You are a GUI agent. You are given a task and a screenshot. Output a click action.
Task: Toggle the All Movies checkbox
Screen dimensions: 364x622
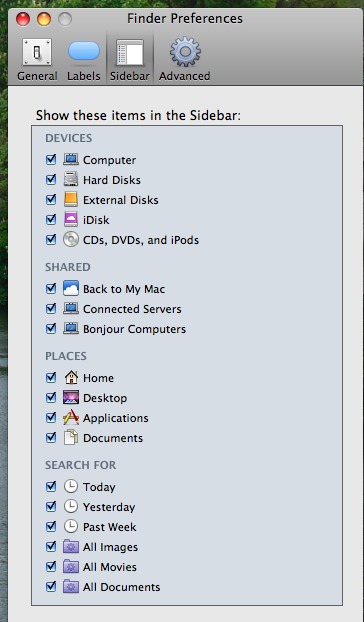point(51,567)
